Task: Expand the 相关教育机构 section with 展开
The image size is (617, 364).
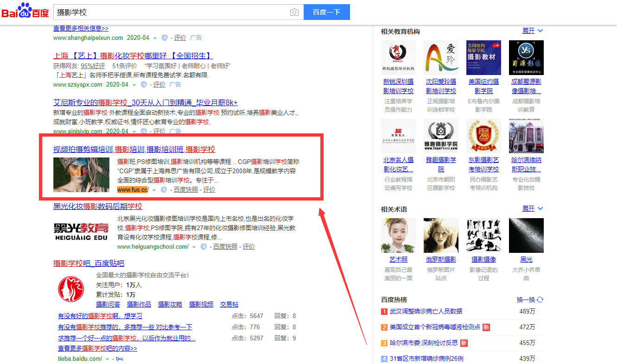Action: coord(532,31)
